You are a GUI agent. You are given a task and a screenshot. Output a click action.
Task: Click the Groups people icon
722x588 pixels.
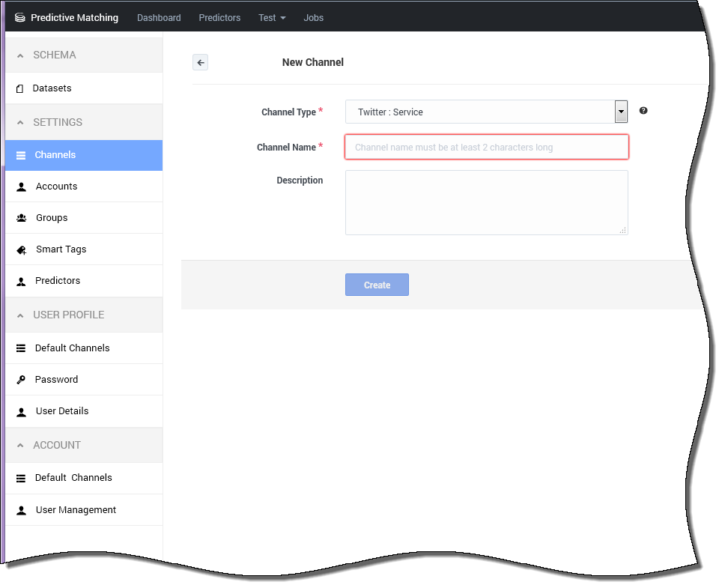click(21, 218)
